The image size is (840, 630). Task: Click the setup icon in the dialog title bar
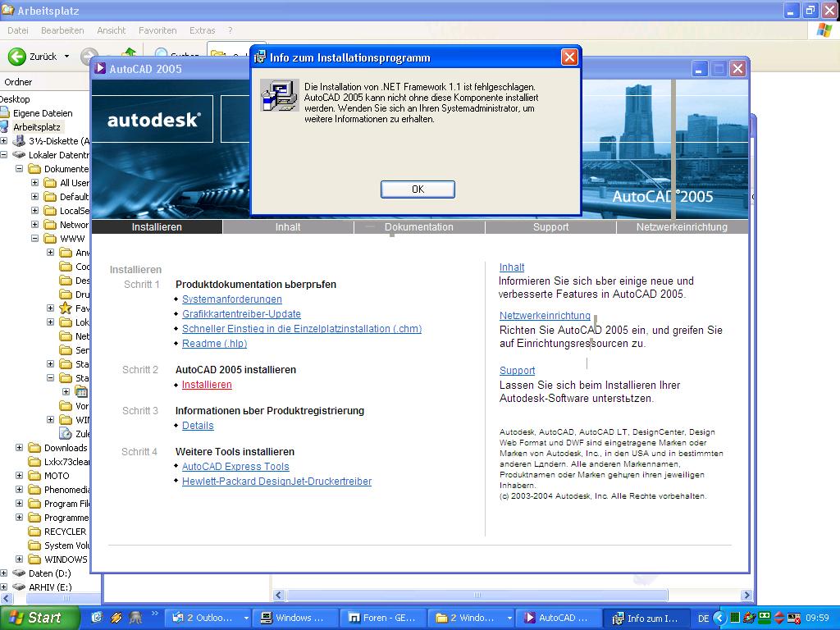pos(260,57)
